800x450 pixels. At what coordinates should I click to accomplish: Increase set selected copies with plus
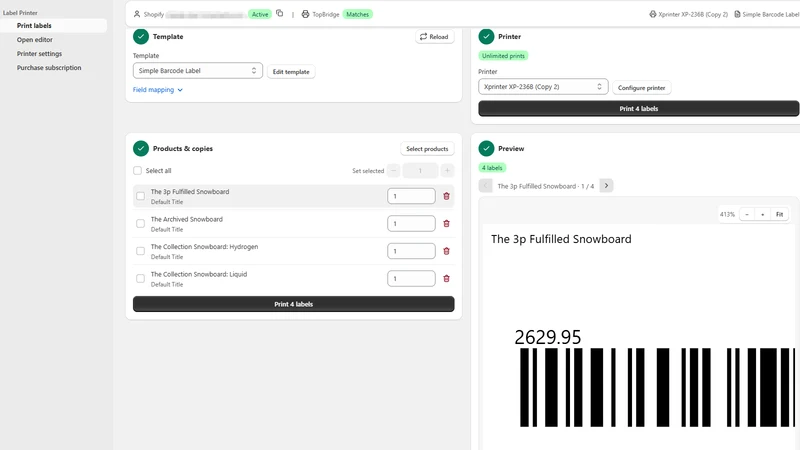(447, 170)
